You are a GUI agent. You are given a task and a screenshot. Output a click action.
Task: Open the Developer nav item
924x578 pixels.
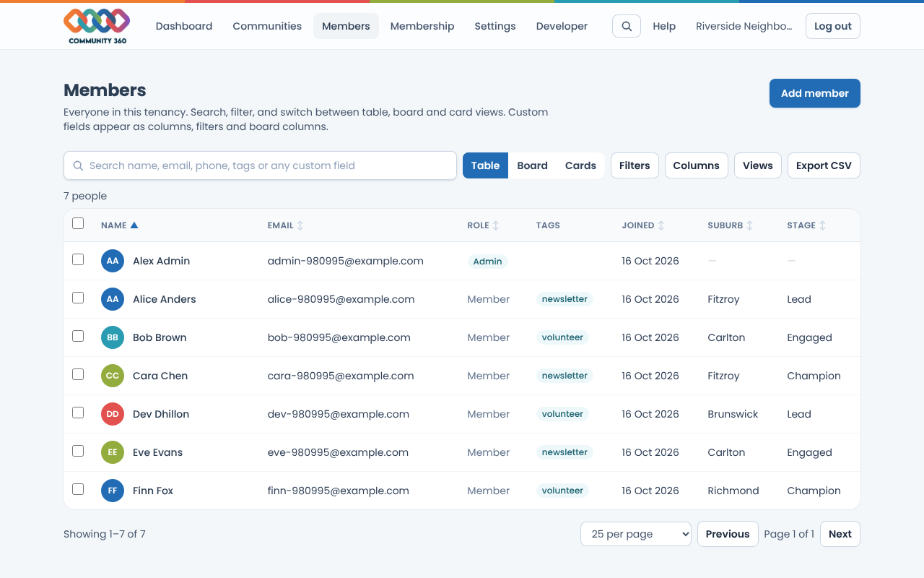click(x=562, y=26)
